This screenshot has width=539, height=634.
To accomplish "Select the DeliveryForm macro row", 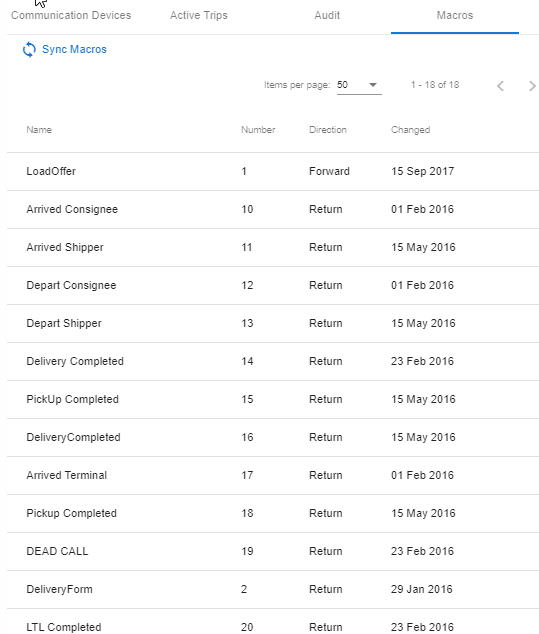I will tap(273, 590).
